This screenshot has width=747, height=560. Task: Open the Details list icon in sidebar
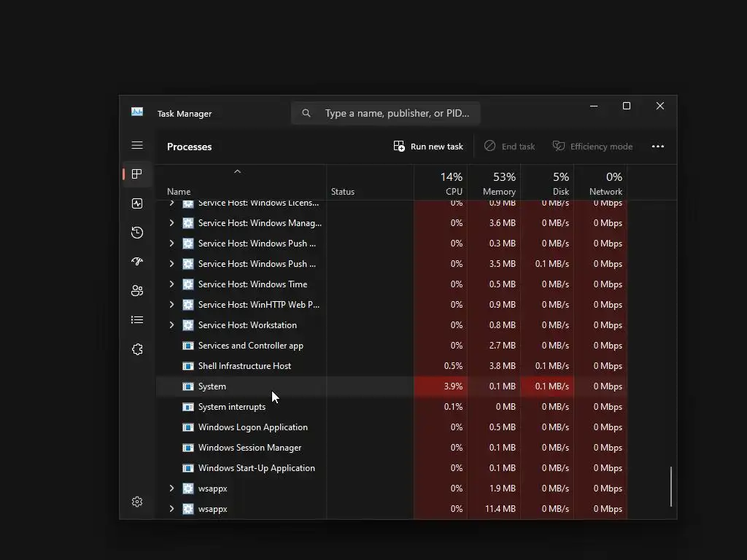tap(137, 319)
